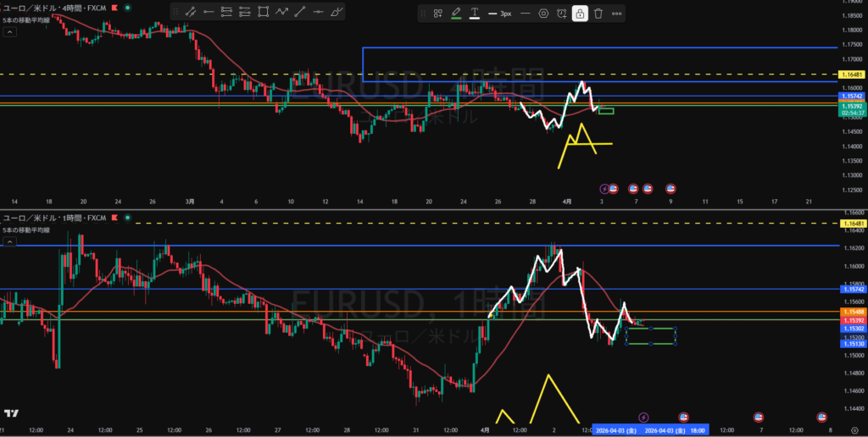Screen dimensions: 868x437
Task: Click the TradingView logo in the lower chart
Action: 12,413
